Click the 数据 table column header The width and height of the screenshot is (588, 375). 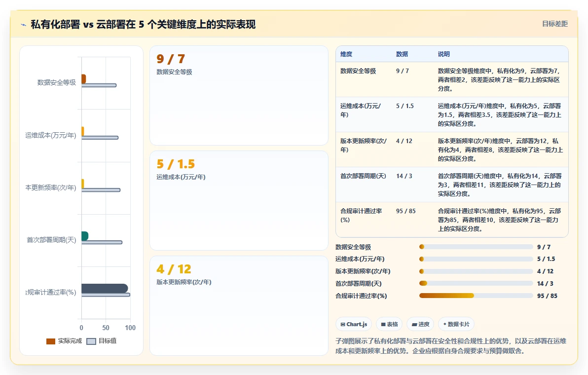[402, 54]
